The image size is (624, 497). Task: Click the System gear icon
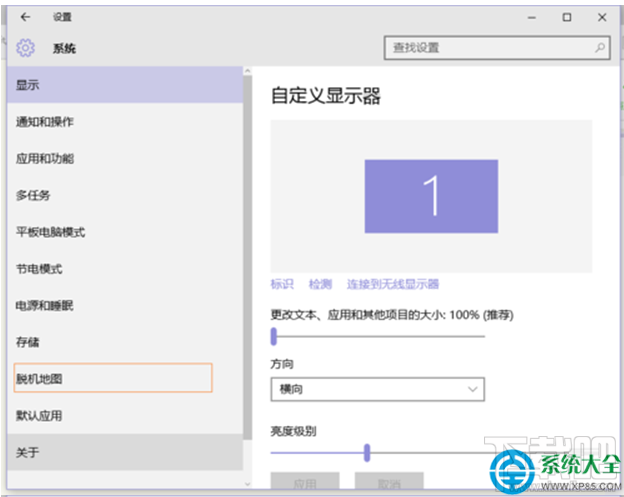[x=25, y=48]
